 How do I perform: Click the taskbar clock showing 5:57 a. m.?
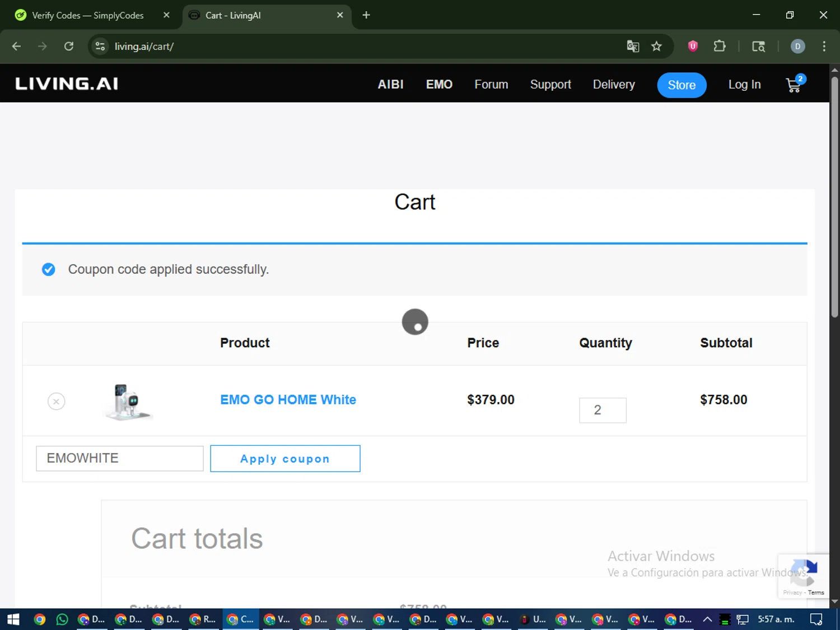(x=776, y=619)
